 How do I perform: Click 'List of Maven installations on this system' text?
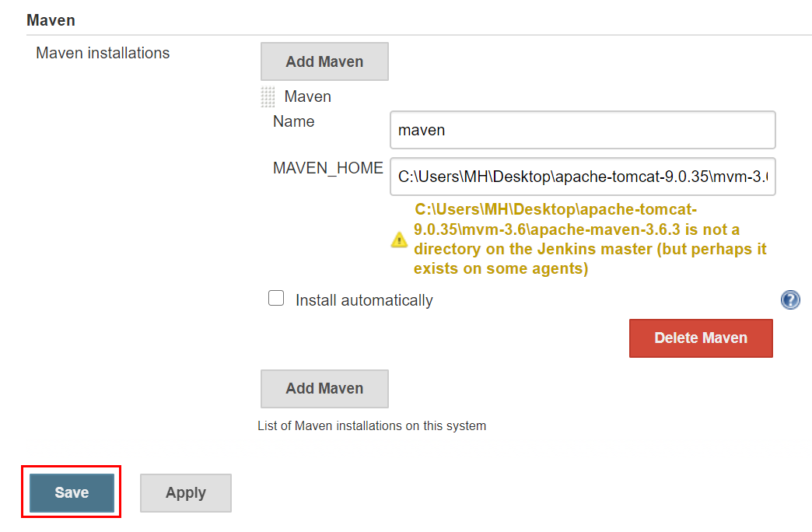click(x=372, y=425)
